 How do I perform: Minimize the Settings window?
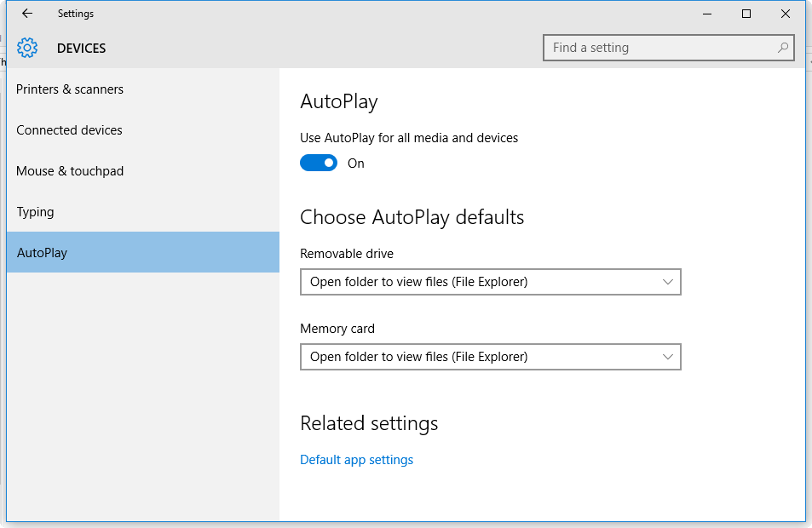pos(707,14)
